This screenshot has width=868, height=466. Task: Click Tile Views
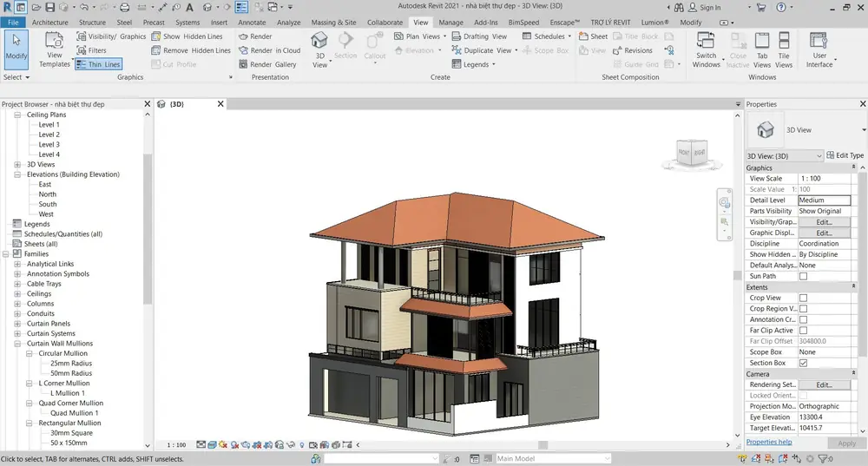coord(784,49)
